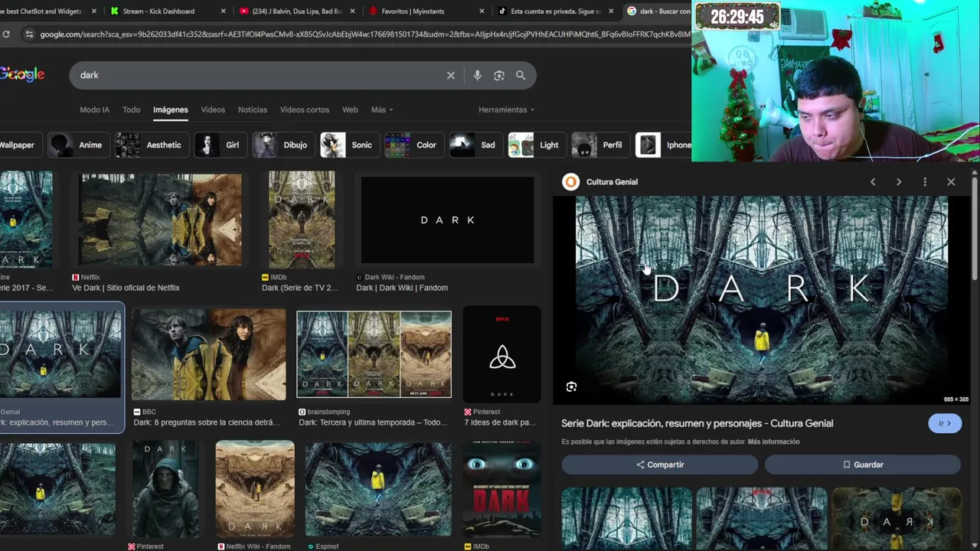Open brainstomping Tercera y ultima temporada thumbnail
Screen dimensions: 980x551
(x=374, y=354)
